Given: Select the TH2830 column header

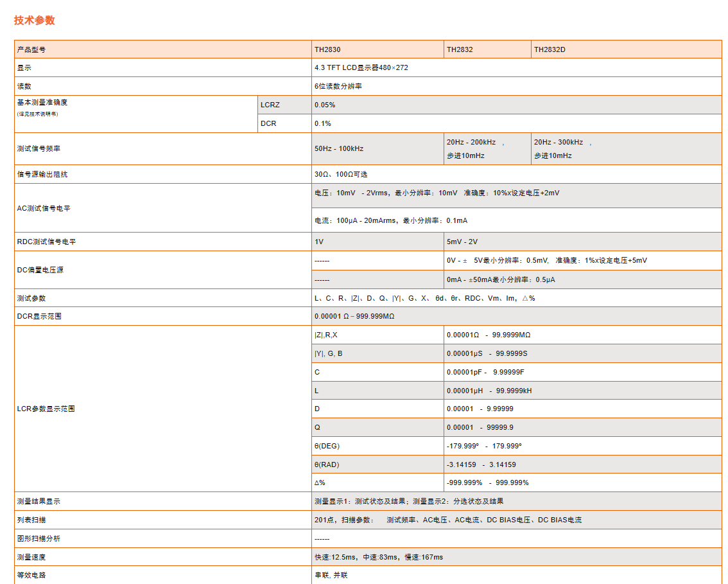Looking at the screenshot, I should (x=327, y=49).
